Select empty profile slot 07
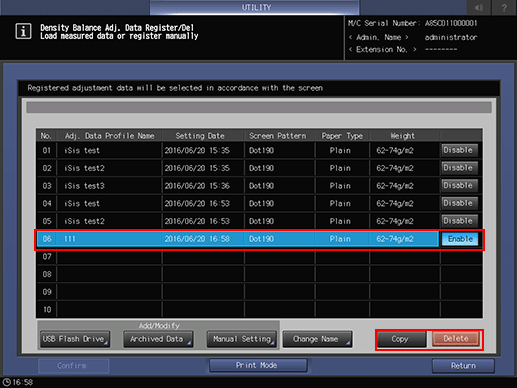 pos(237,256)
